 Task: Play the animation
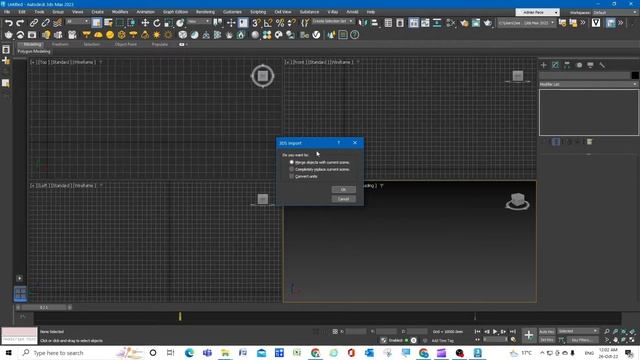(x=495, y=331)
